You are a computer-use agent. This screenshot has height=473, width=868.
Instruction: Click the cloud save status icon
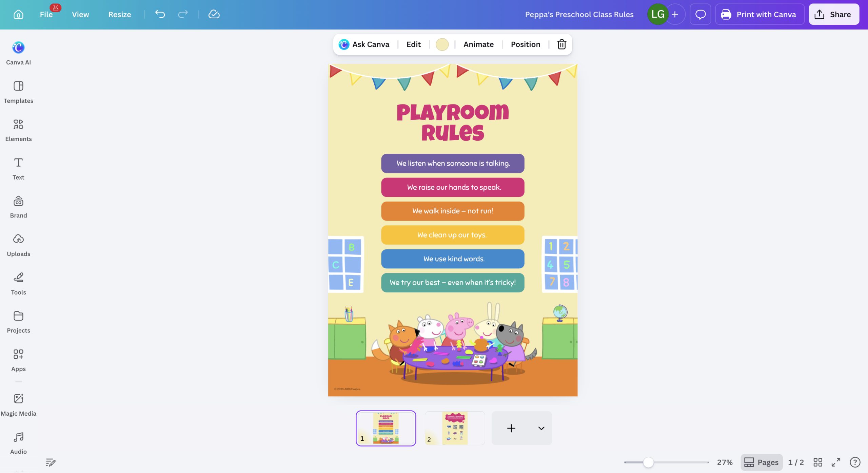(214, 14)
